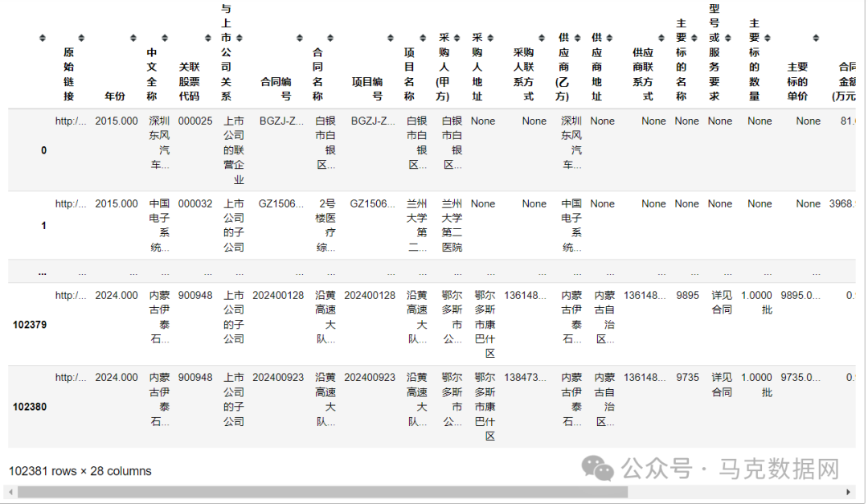Sort by 采购人(甲方) column arrows
The image size is (868, 504).
coord(457,39)
